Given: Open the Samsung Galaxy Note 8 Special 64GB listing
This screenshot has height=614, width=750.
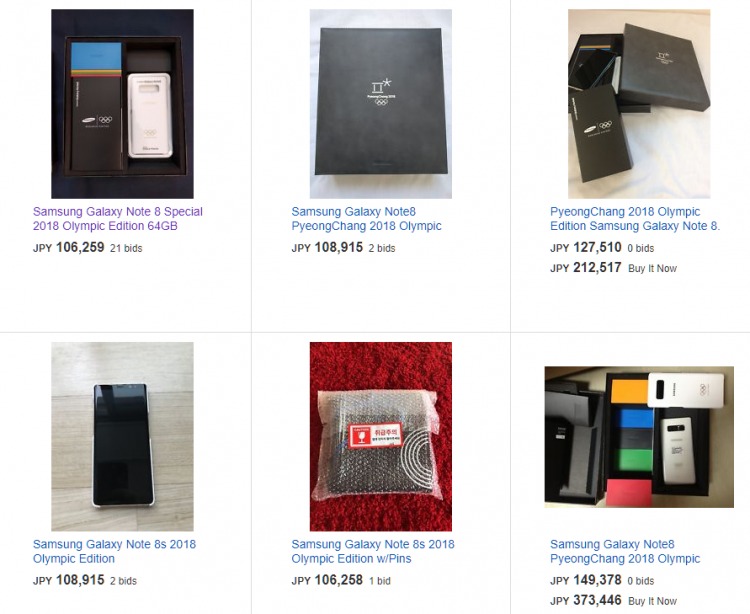Looking at the screenshot, I should pos(118,219).
